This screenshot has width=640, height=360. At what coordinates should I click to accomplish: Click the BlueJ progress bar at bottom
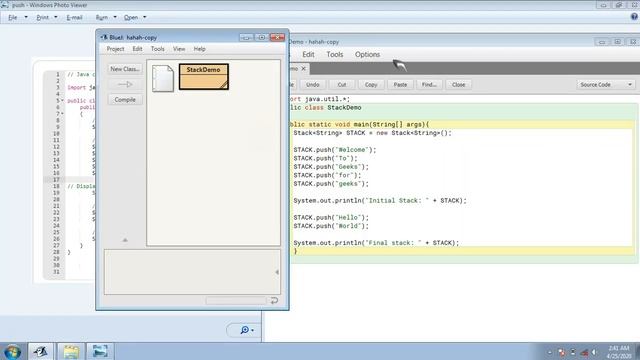[236, 300]
